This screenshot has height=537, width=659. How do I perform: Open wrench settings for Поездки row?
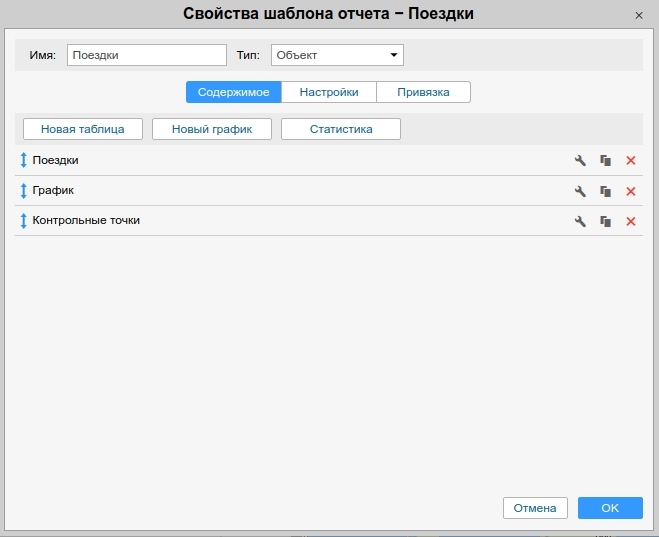click(580, 160)
